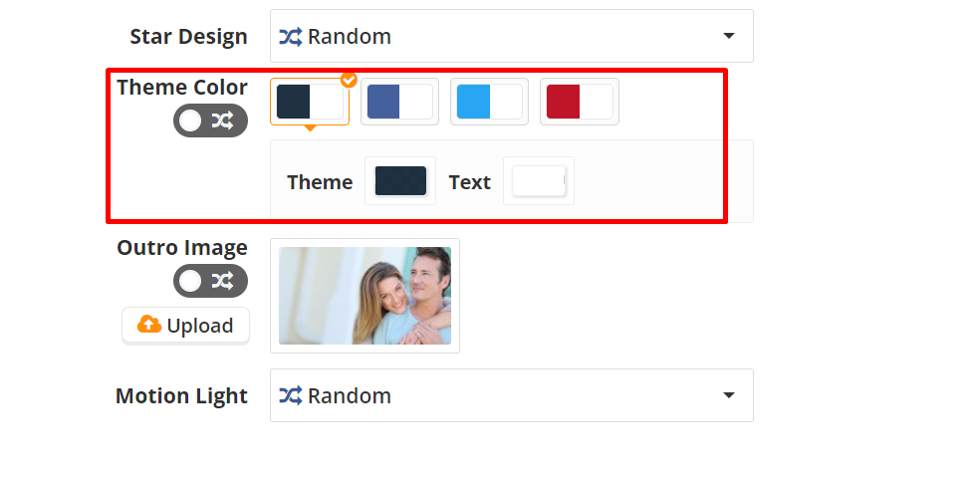This screenshot has height=481, width=980.
Task: Select the dark navy theme preset
Action: point(310,102)
